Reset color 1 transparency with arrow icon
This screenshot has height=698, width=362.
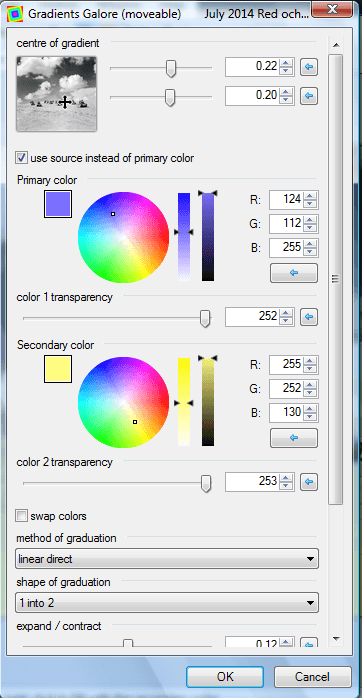[x=309, y=317]
